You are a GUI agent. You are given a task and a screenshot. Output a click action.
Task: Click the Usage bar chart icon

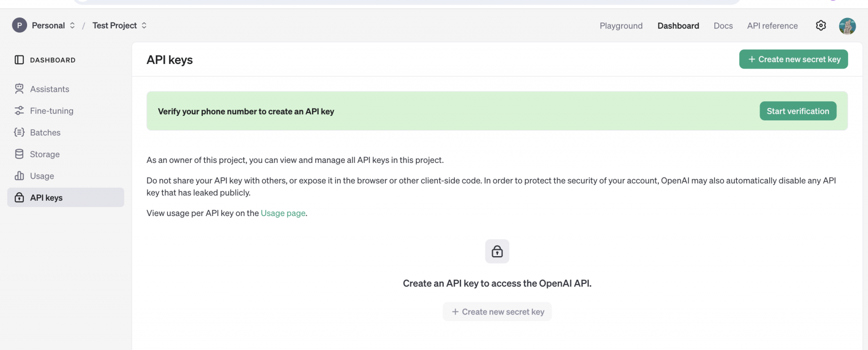click(x=19, y=176)
